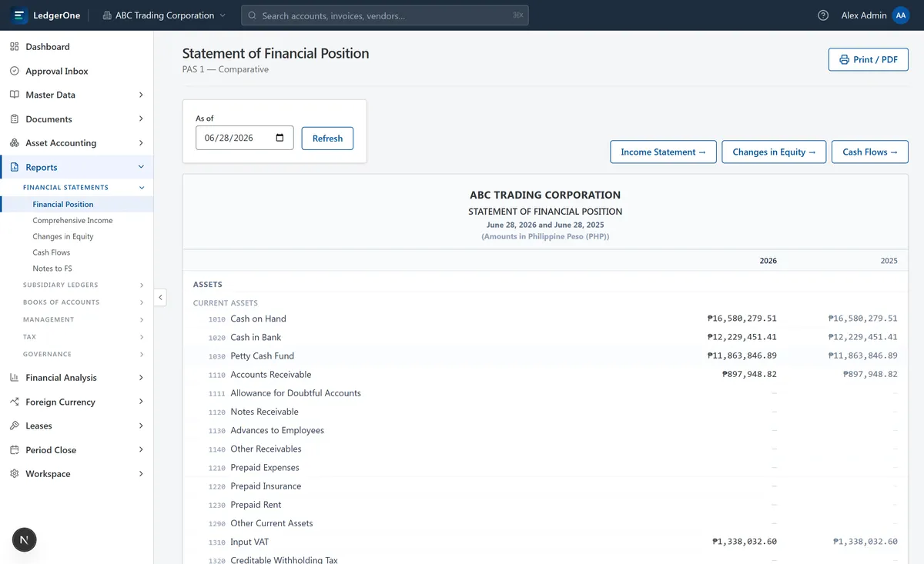
Task: Click the Asset Accounting icon
Action: (x=15, y=143)
